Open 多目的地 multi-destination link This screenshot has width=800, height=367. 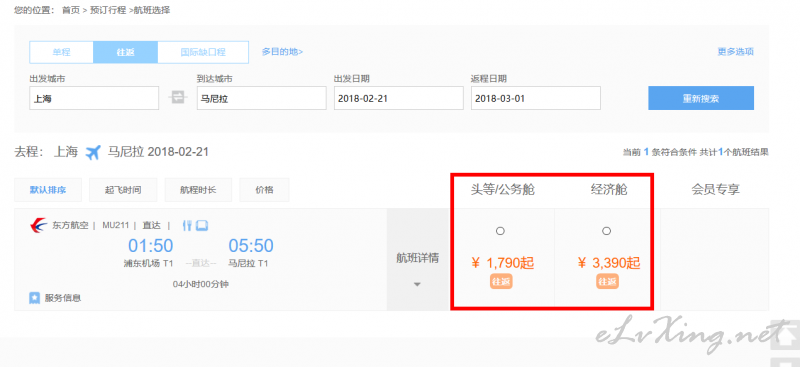[x=282, y=52]
